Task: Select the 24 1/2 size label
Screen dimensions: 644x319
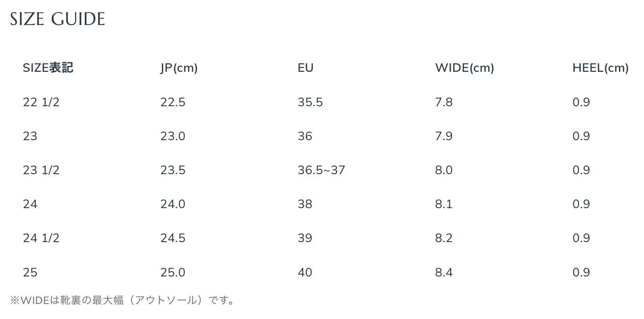Action: click(x=41, y=238)
